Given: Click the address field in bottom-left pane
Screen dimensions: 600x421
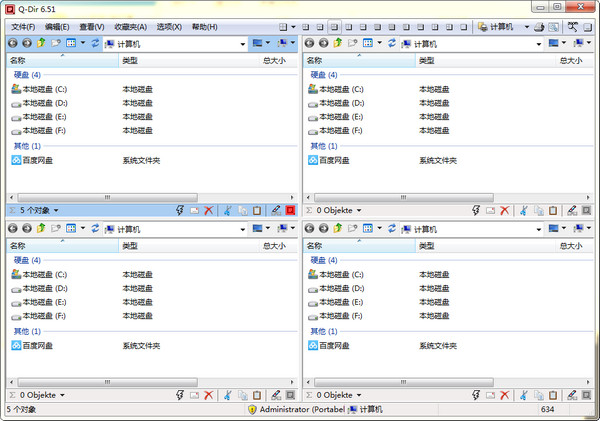Looking at the screenshot, I should click(x=175, y=229).
